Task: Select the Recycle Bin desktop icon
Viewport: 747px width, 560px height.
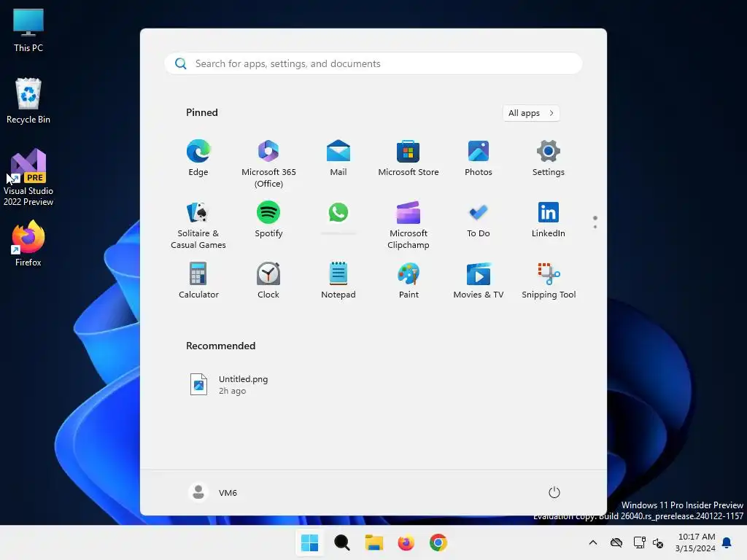Action: pos(28,101)
